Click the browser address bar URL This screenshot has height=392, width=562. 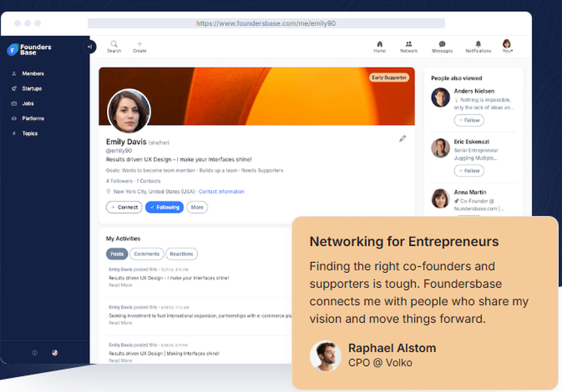(x=266, y=23)
